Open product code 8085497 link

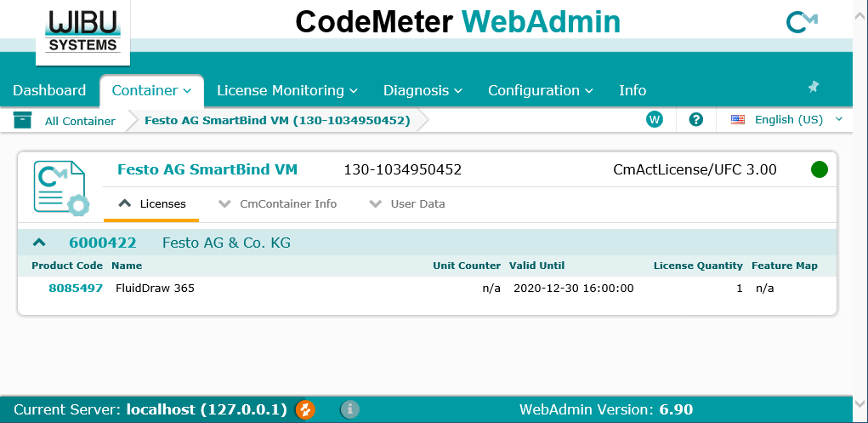click(76, 289)
